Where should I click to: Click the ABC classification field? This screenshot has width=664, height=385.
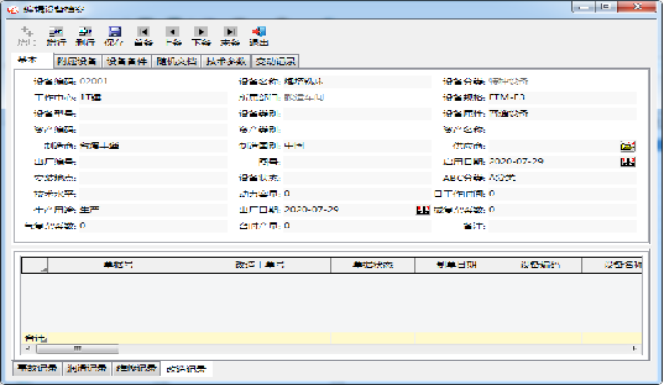(x=562, y=178)
